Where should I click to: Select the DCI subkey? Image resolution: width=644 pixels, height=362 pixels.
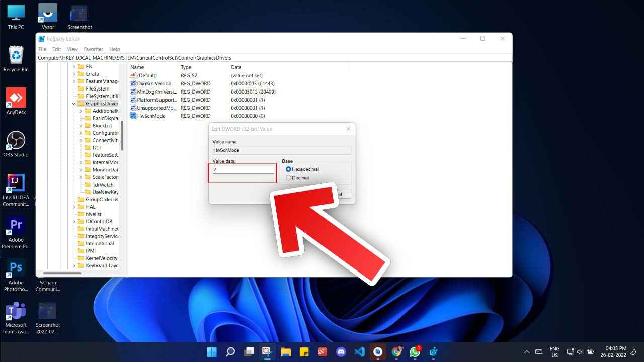(x=93, y=147)
